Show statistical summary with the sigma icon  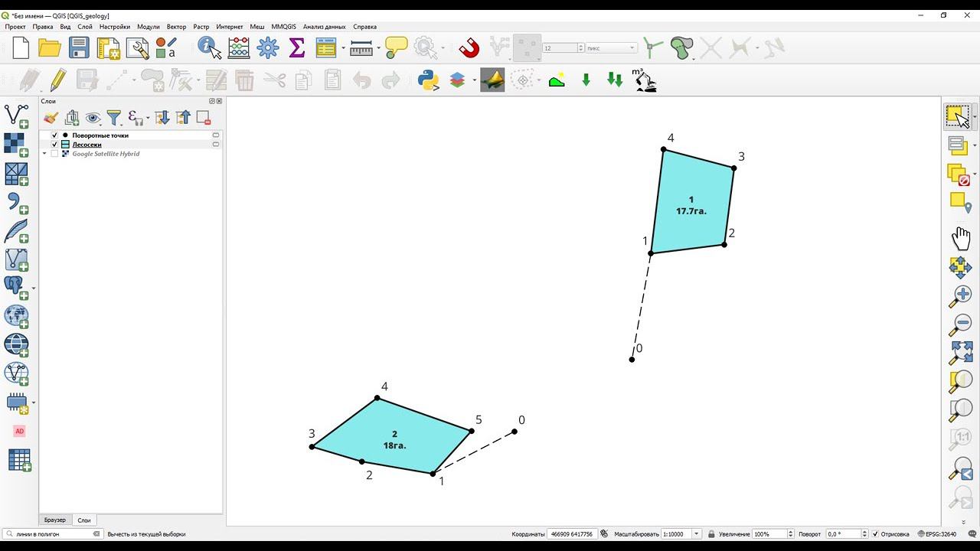click(297, 48)
